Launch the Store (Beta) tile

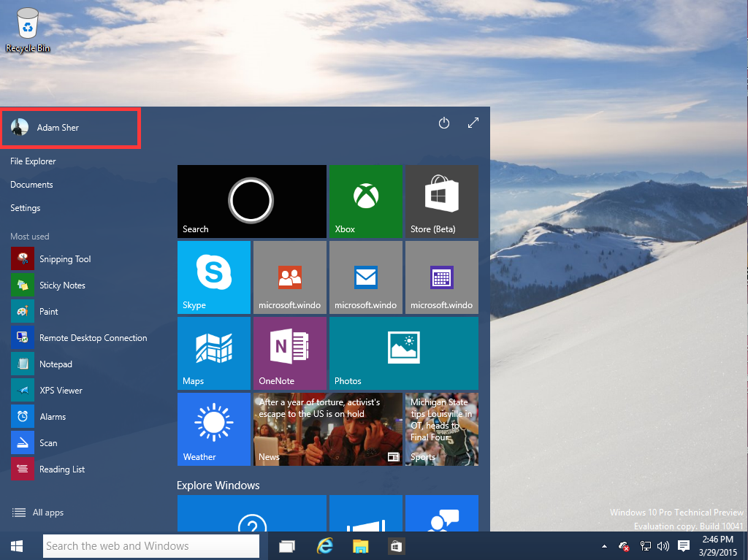coord(442,202)
